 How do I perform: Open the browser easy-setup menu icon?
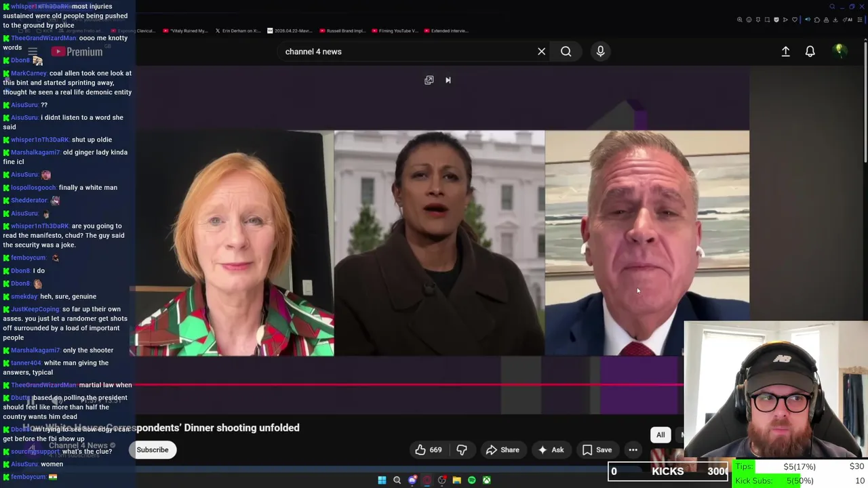pyautogui.click(x=860, y=20)
